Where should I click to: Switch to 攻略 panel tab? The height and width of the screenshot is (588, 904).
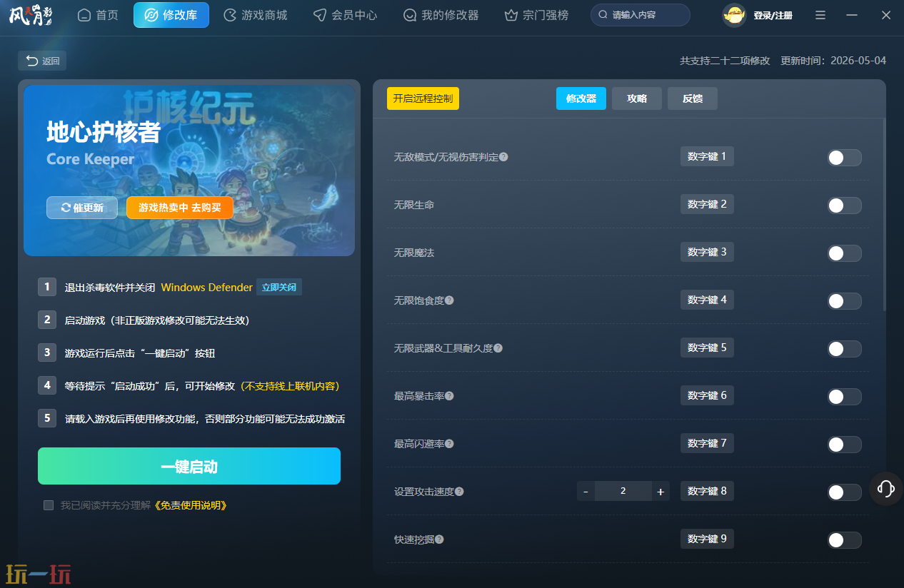[x=637, y=98]
